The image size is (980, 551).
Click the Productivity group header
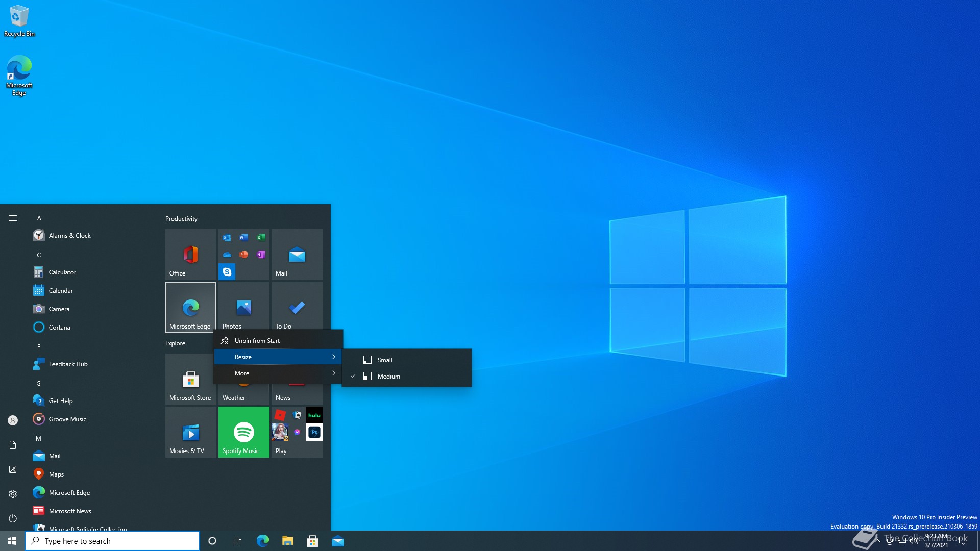click(181, 219)
